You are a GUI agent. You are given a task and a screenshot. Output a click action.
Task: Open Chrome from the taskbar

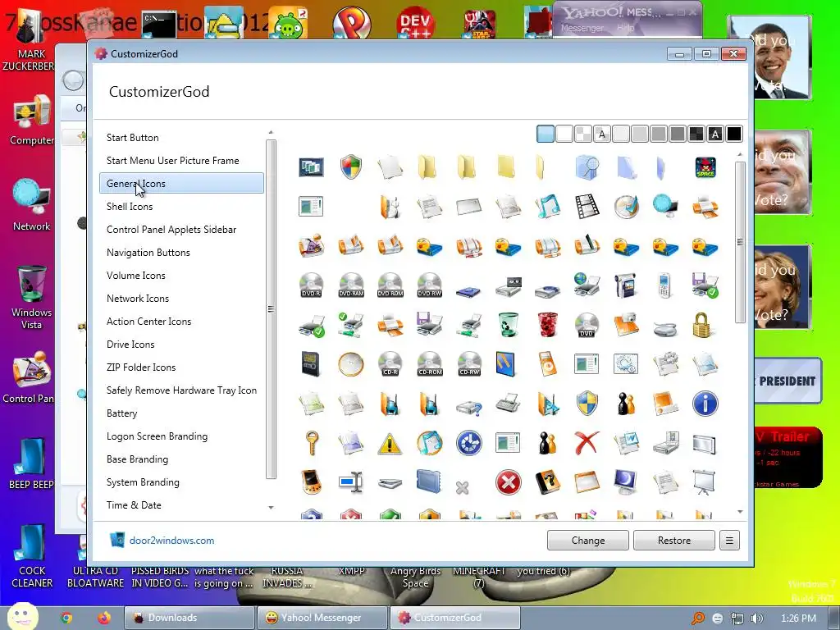66,618
